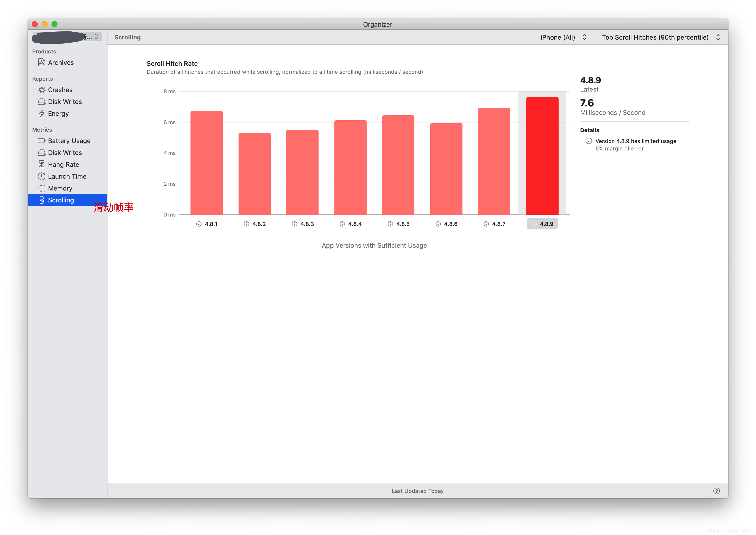Click the bar for version 4.8.5
The image size is (756, 535).
coord(398,165)
